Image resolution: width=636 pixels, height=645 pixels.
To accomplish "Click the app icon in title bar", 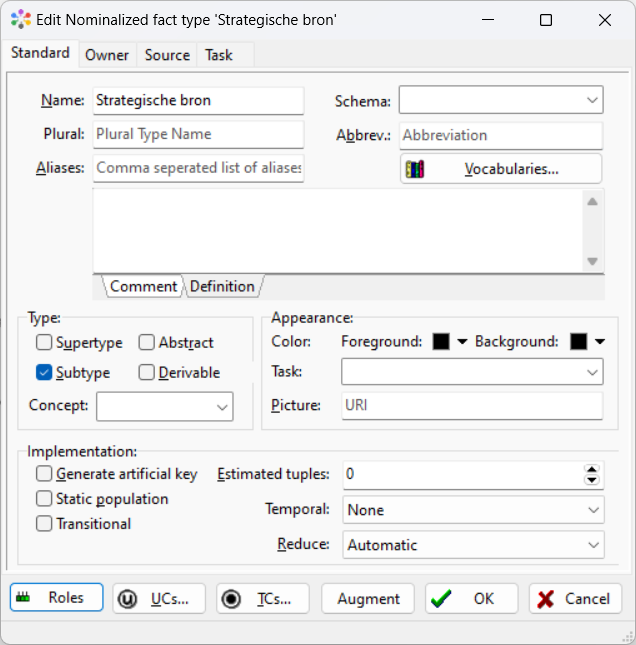I will pos(20,20).
